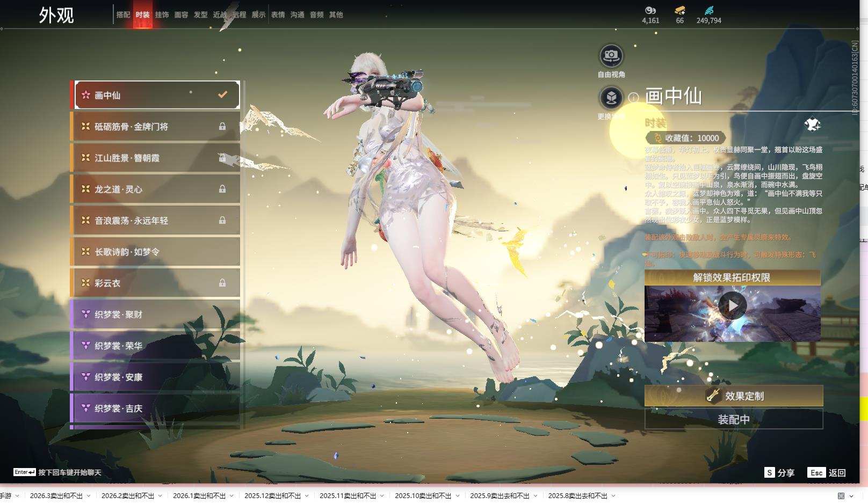Select the 表情 tab
The height and width of the screenshot is (504, 868).
pos(278,15)
